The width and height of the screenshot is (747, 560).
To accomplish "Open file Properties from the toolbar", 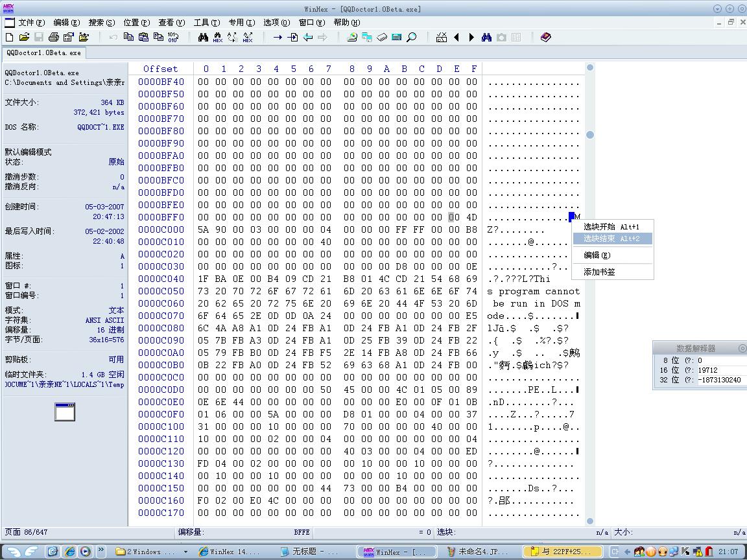I will [x=69, y=37].
